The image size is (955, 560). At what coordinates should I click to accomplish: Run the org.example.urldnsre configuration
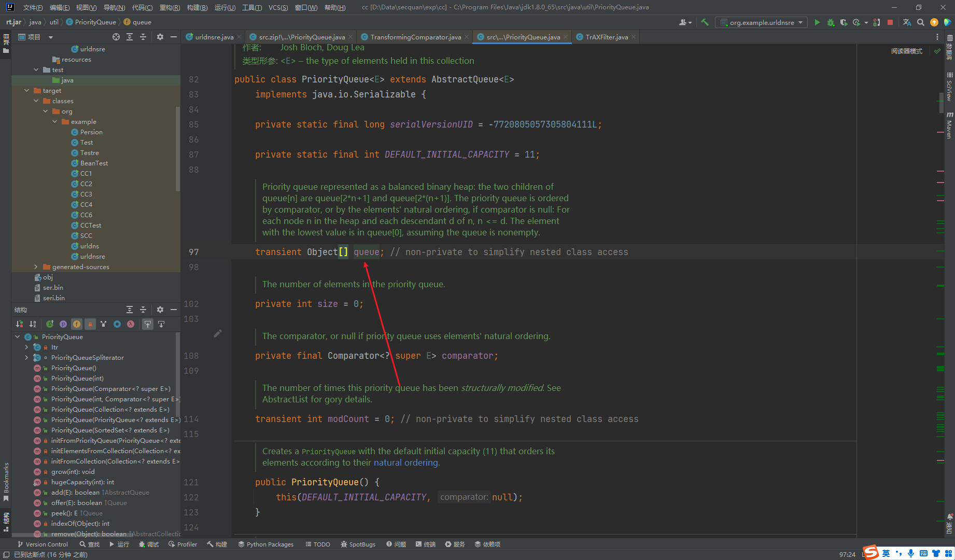click(x=817, y=22)
